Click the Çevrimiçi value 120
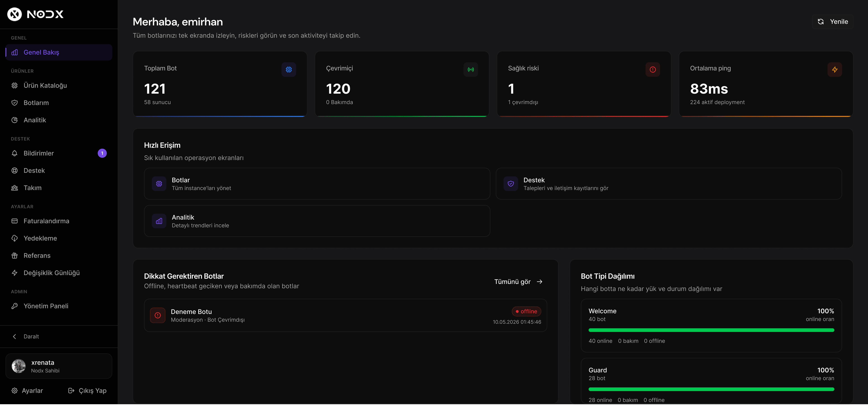This screenshot has width=868, height=406. point(338,89)
